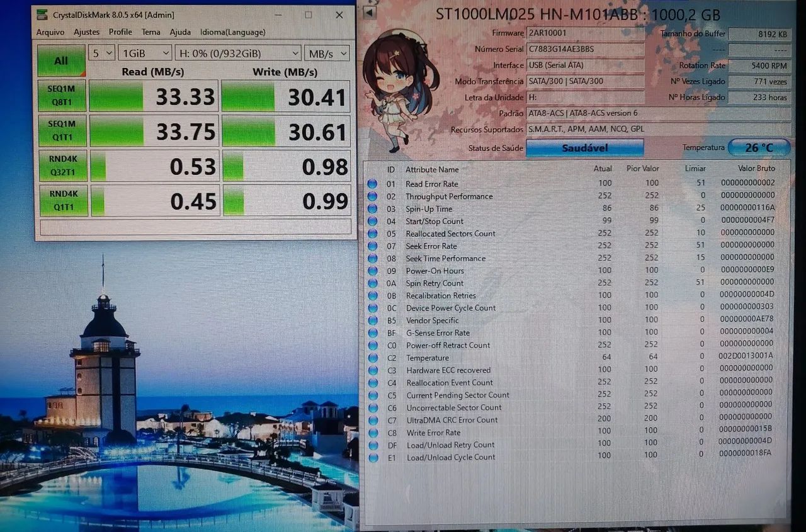Select the Write Error Rate attribute name
The image size is (806, 532).
tap(433, 433)
